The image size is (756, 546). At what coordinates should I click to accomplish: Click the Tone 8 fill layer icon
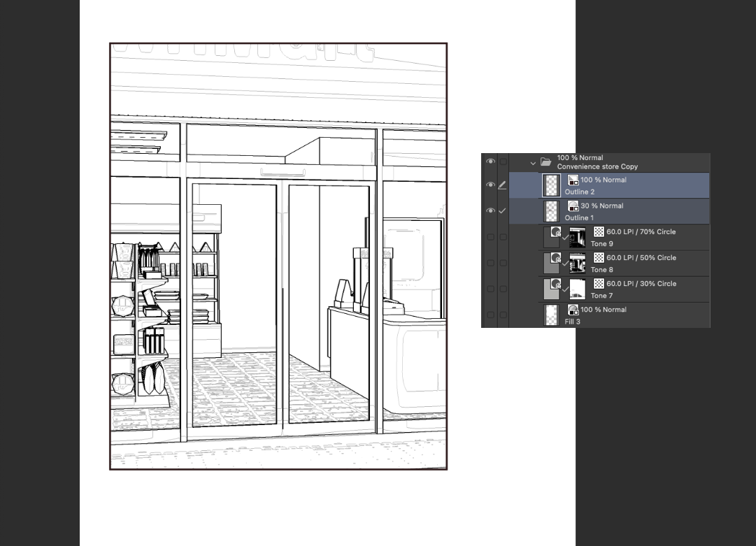coord(555,258)
